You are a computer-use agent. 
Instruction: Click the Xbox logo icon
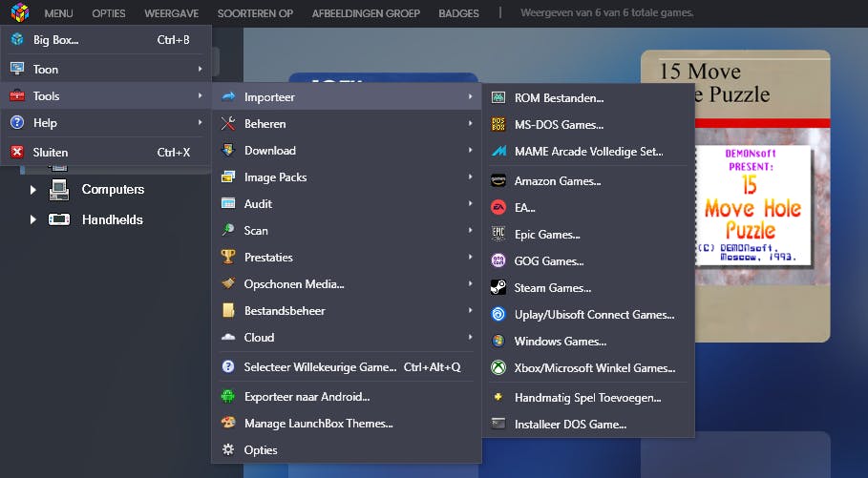tap(498, 367)
